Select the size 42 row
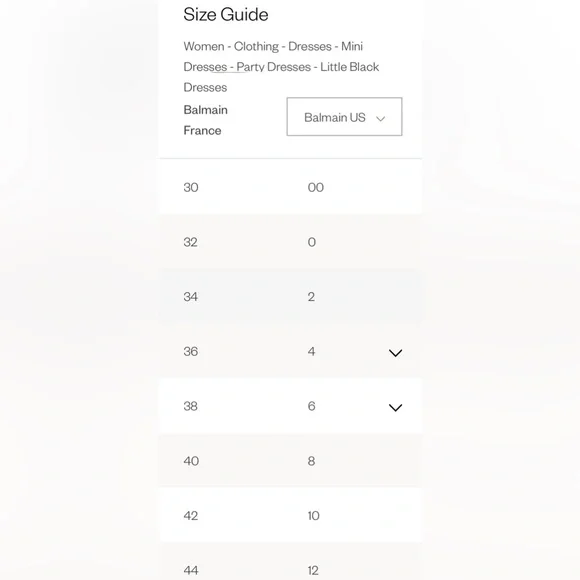Screen dimensions: 580x580 coord(290,516)
